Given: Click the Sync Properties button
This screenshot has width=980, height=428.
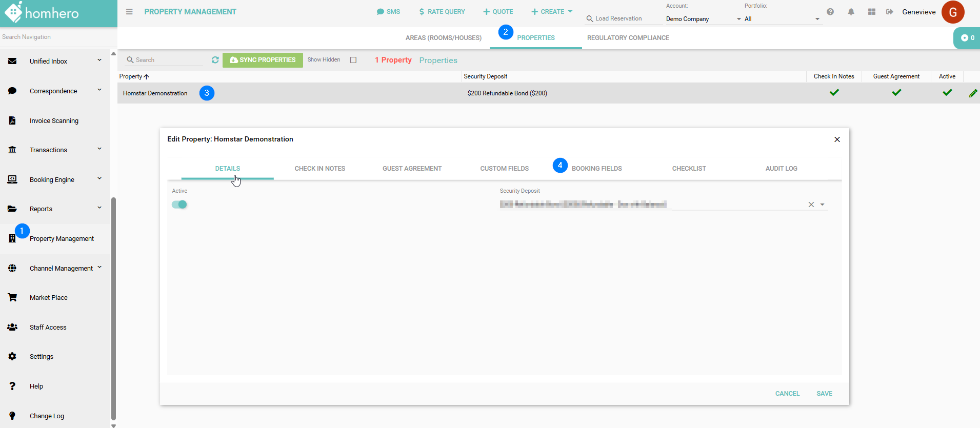Looking at the screenshot, I should (x=263, y=60).
